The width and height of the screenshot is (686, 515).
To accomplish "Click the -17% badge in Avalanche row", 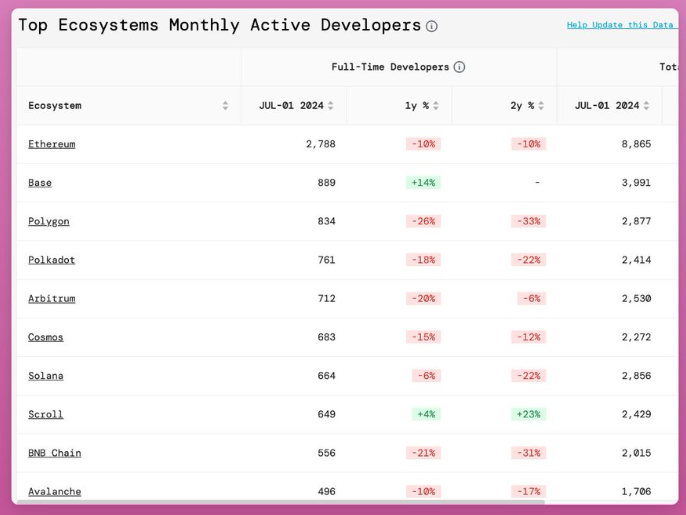I will pyautogui.click(x=528, y=491).
